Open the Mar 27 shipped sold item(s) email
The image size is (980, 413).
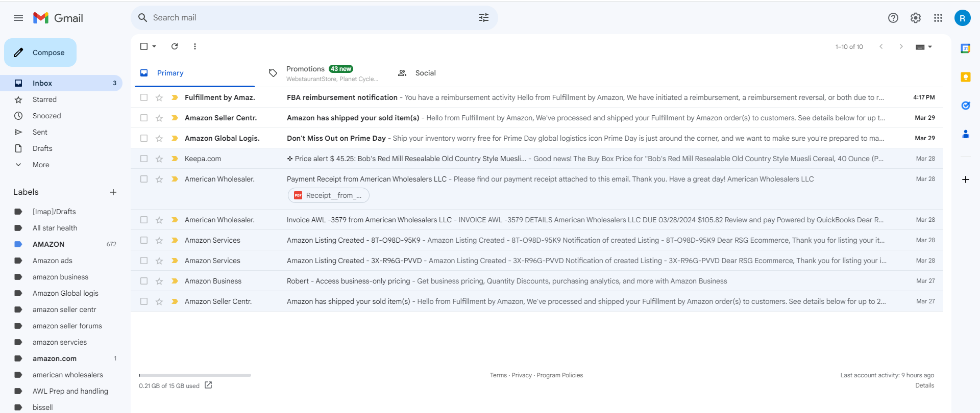537,301
